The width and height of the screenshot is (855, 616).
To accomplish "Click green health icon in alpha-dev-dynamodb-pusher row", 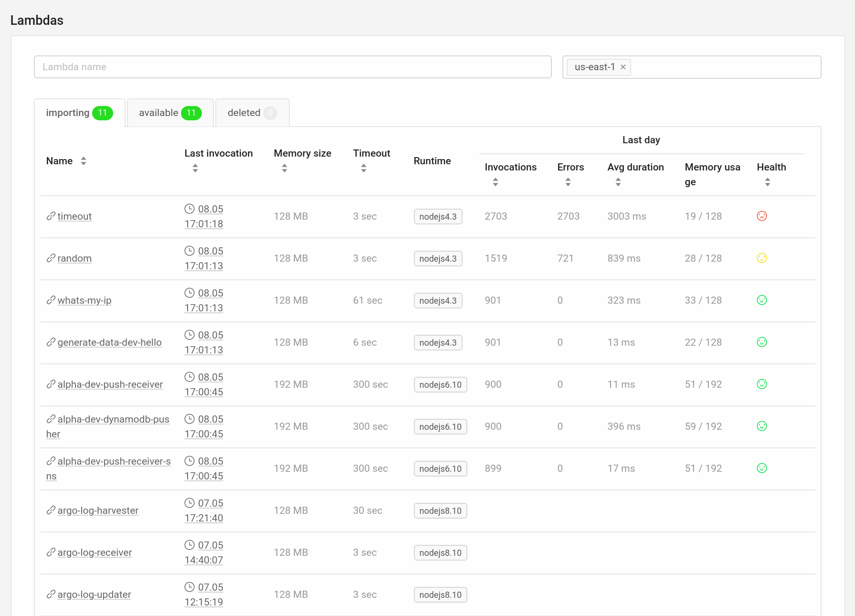I will 762,426.
